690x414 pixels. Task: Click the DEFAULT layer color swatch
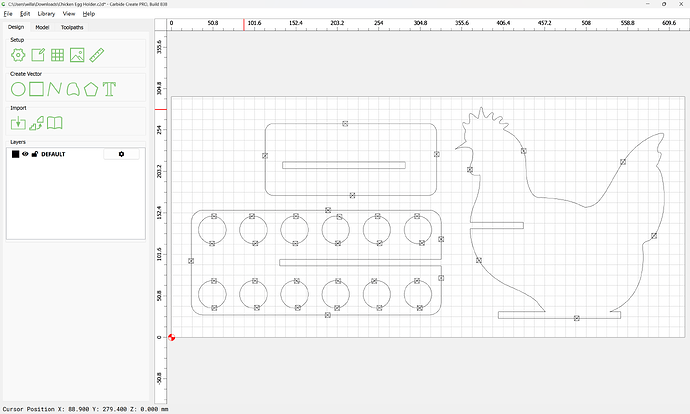coord(15,154)
